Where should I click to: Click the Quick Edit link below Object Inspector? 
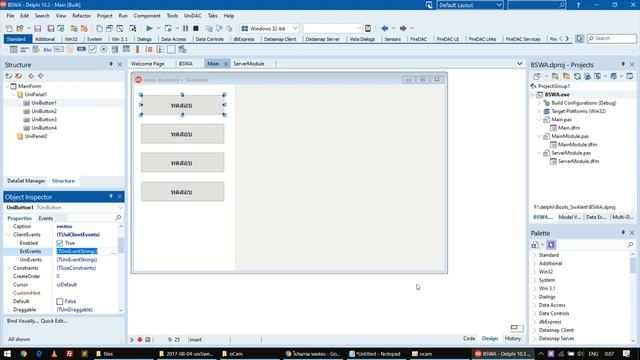coord(54,321)
